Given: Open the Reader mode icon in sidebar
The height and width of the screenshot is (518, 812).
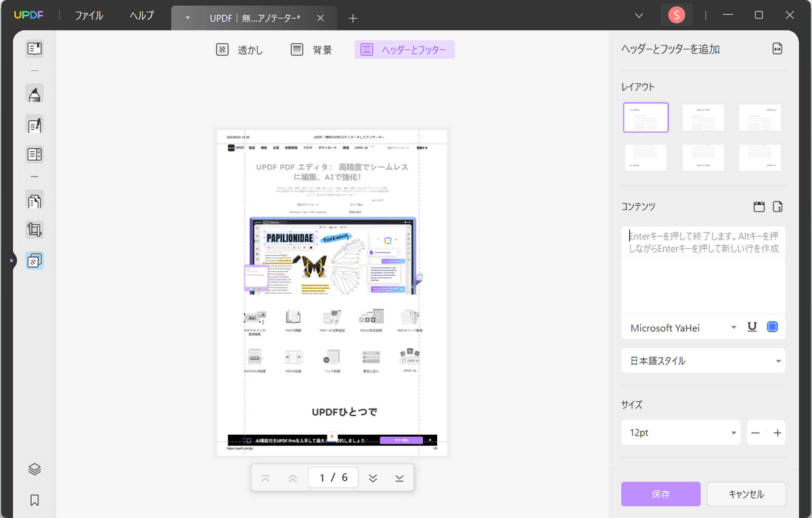Looking at the screenshot, I should coord(35,49).
